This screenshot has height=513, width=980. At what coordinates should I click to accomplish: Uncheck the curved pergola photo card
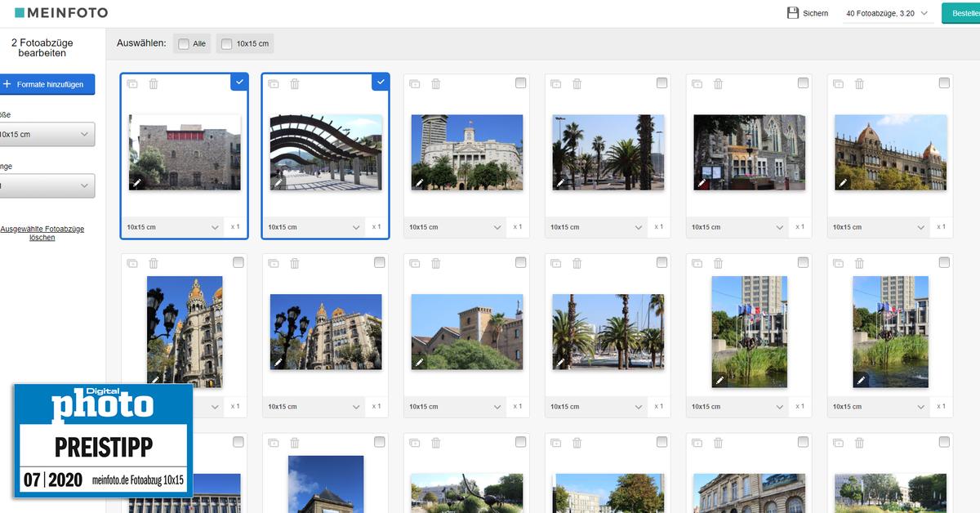[x=380, y=82]
